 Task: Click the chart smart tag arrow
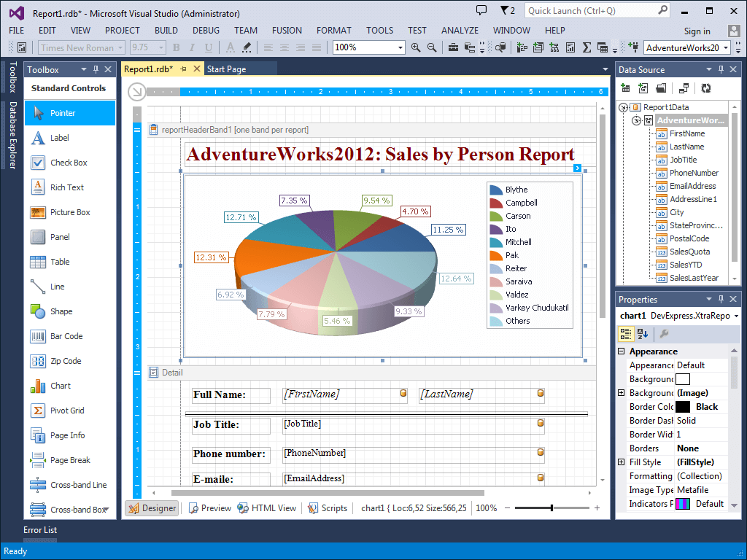(x=578, y=168)
